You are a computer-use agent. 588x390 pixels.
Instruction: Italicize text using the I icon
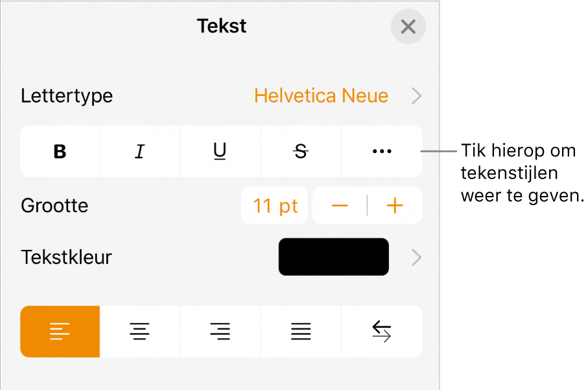click(139, 151)
